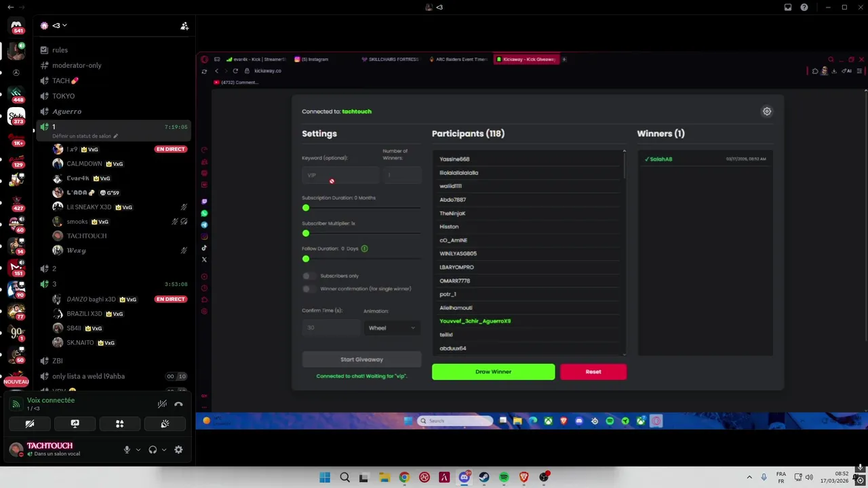
Task: Click the Number of Winners field
Action: (402, 176)
